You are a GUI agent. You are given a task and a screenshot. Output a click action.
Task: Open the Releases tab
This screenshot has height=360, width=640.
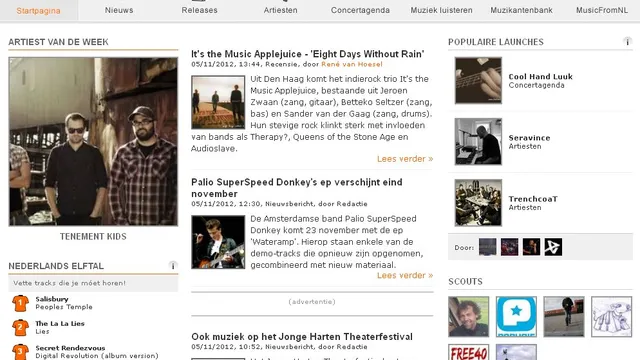coord(199,10)
